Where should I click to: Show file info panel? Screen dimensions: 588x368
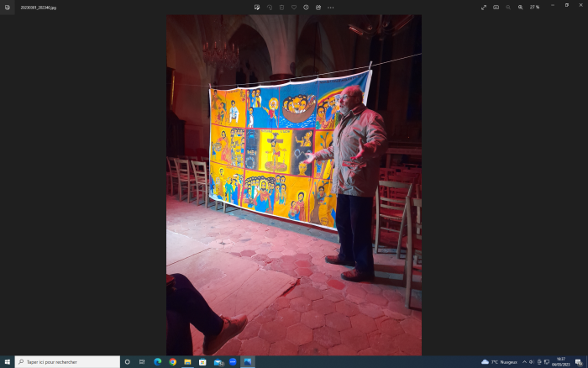306,7
